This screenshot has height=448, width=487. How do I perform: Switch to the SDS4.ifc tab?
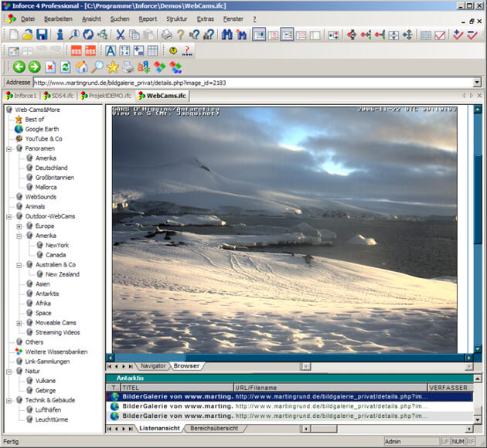(x=59, y=96)
